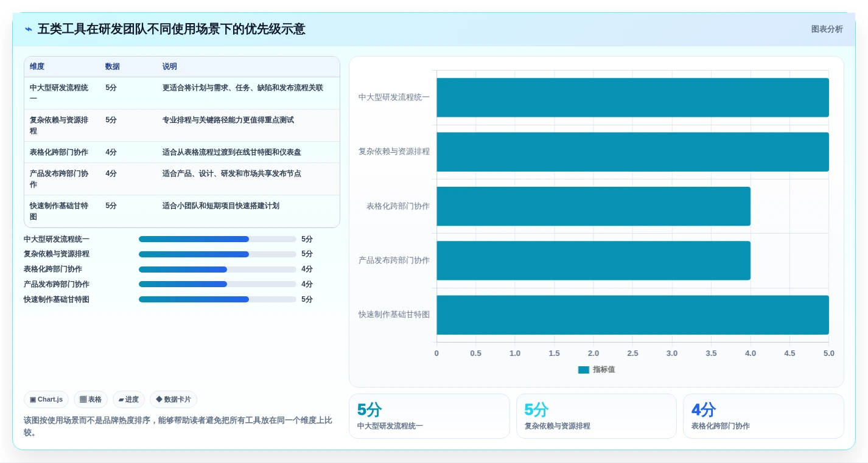
Task: Click the 快速制作基础甘特图 progress bar
Action: tap(217, 299)
